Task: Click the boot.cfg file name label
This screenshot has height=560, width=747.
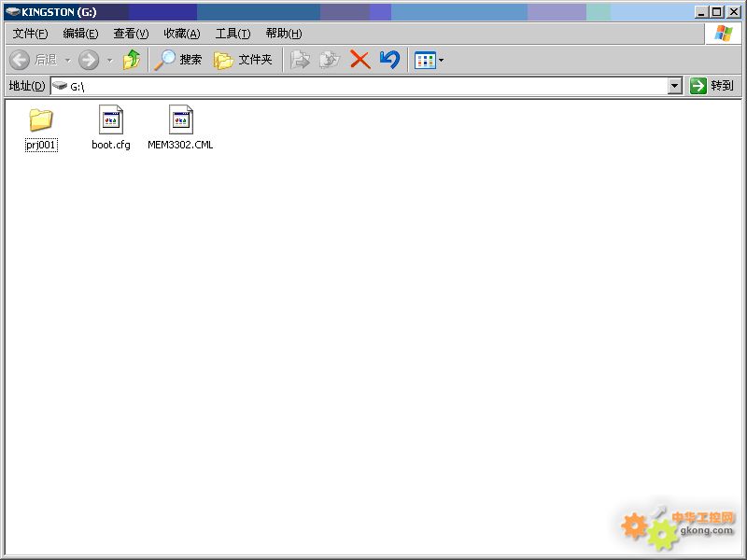Action: pos(111,145)
